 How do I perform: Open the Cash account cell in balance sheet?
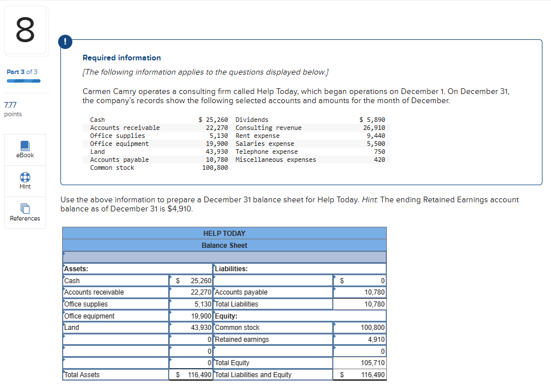pos(116,281)
